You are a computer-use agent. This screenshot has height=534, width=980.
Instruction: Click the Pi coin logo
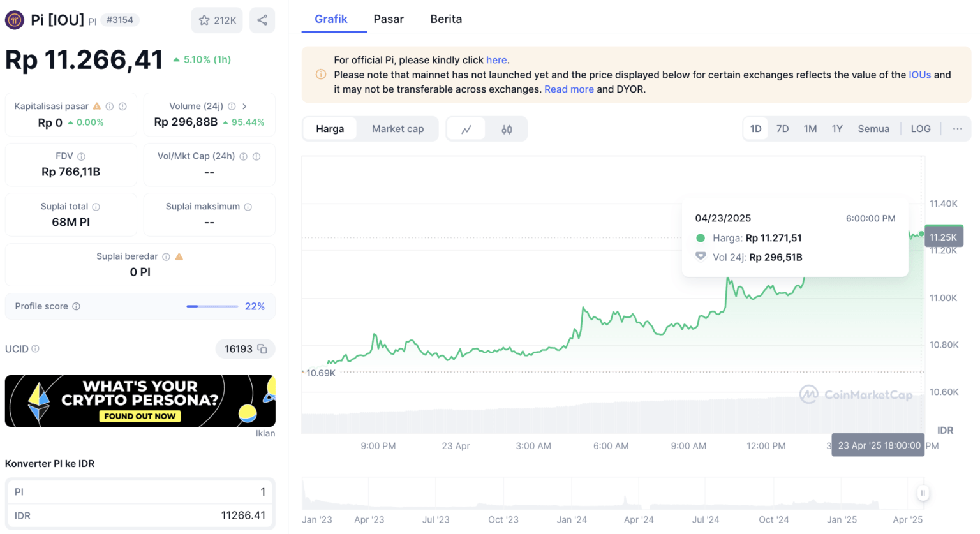[x=14, y=20]
